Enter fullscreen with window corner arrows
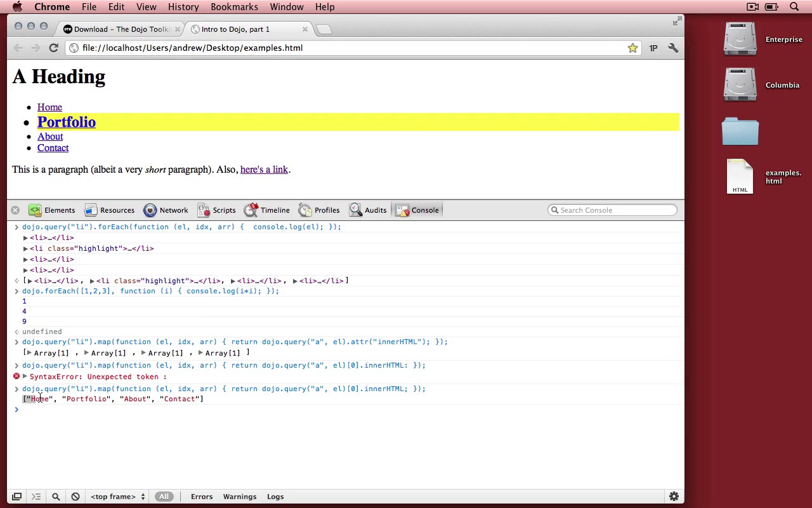 (x=677, y=22)
